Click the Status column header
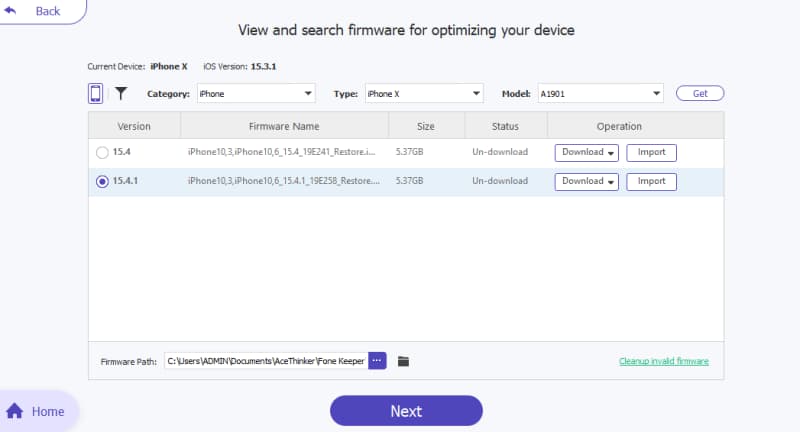The height and width of the screenshot is (432, 800). [505, 126]
